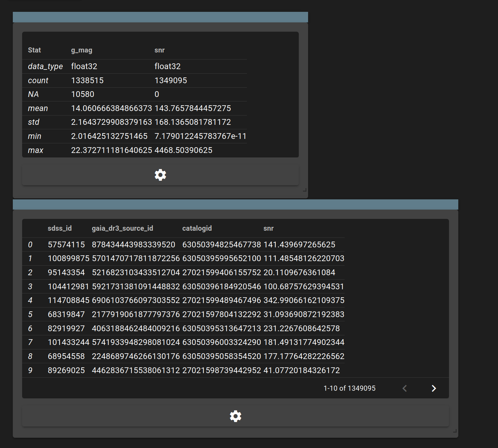498x448 pixels.
Task: Click gaia source id 6906103766097303552
Action: point(136,300)
